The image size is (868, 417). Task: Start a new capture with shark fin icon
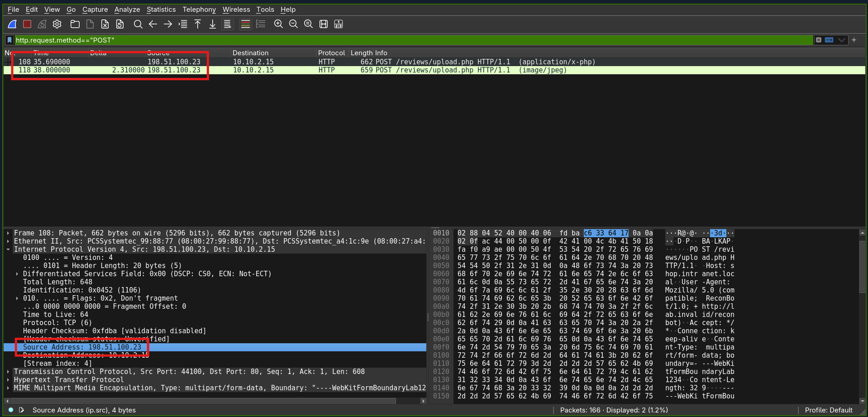tap(13, 24)
